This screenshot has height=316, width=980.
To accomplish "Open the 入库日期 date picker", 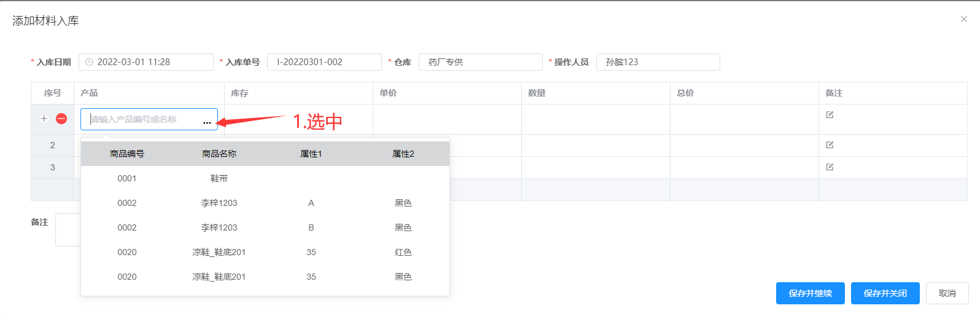I will click(x=146, y=62).
